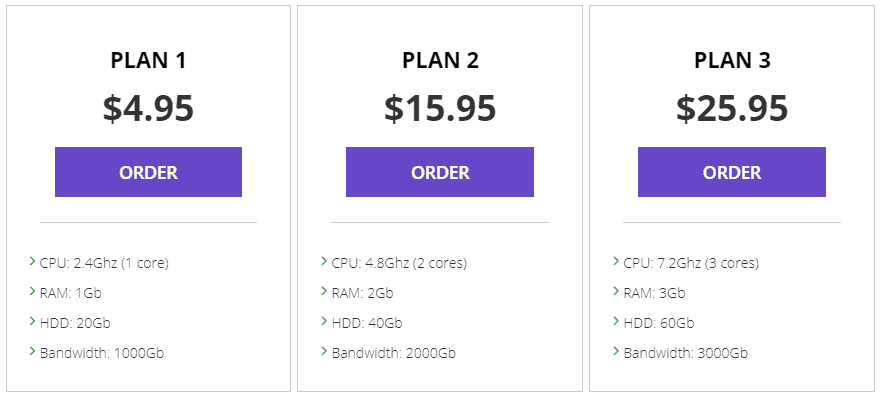Image resolution: width=880 pixels, height=396 pixels.
Task: Click the chevron next to Bandwidth: 3000Gb
Action: click(x=616, y=351)
